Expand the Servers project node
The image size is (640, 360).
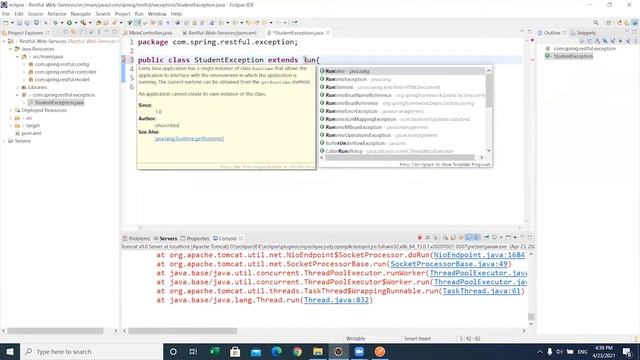click(x=4, y=141)
